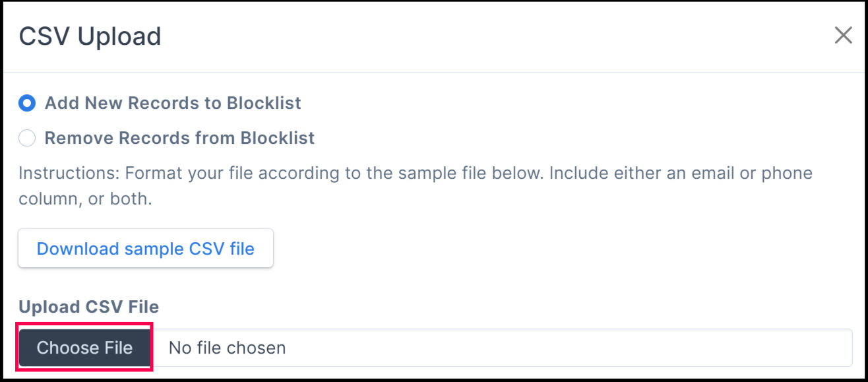Click the "Add New Records to Blocklist" label
868x382 pixels.
click(173, 103)
